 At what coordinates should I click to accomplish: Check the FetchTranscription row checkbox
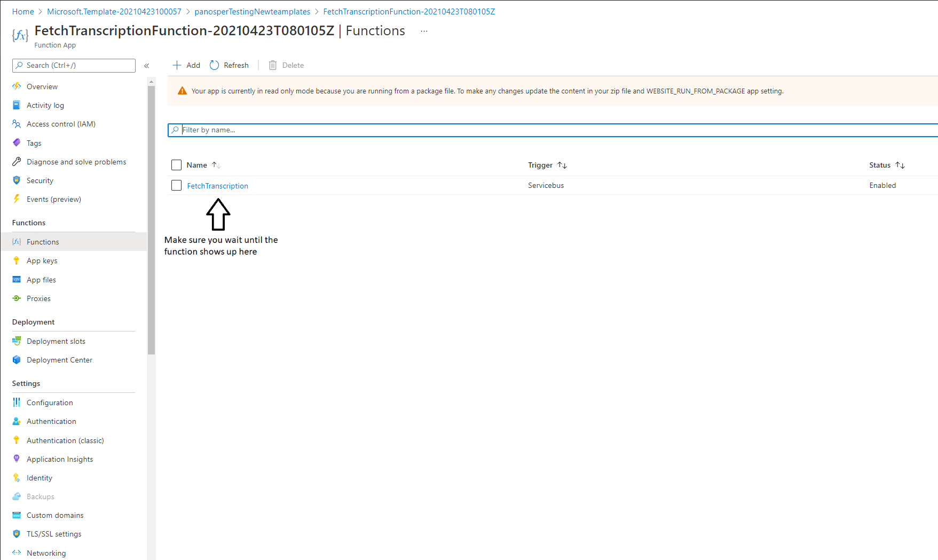176,185
